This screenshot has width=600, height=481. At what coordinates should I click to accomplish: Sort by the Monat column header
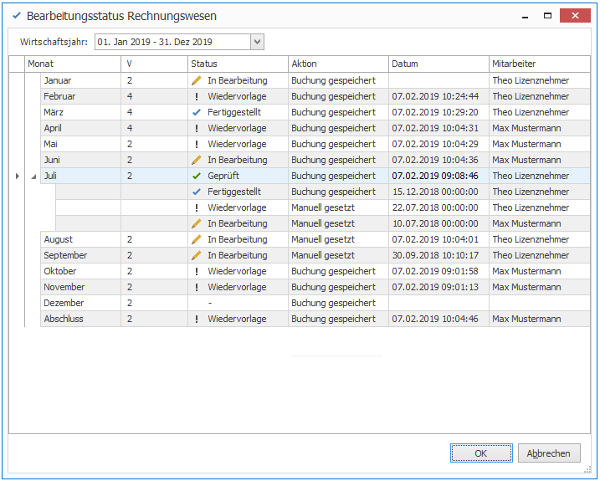[x=73, y=64]
